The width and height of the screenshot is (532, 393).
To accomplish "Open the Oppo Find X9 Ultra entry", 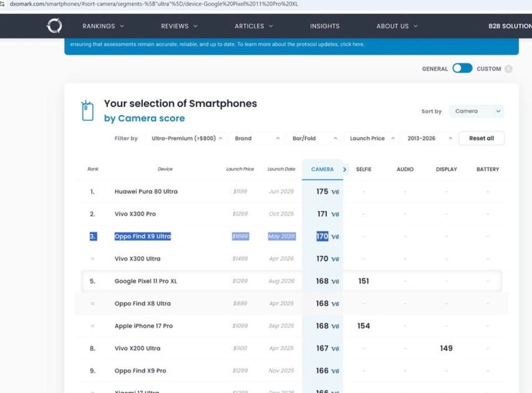I will click(x=142, y=236).
